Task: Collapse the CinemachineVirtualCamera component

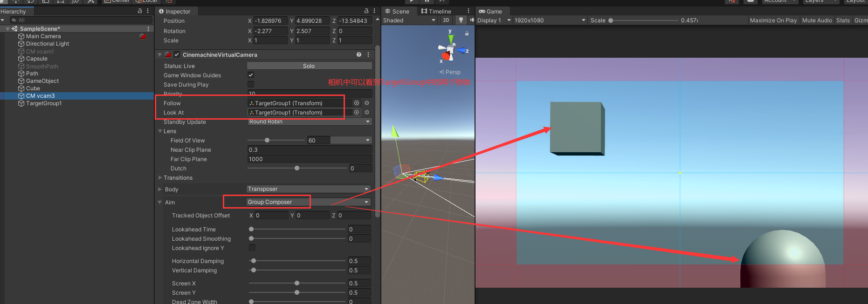Action: (159, 54)
